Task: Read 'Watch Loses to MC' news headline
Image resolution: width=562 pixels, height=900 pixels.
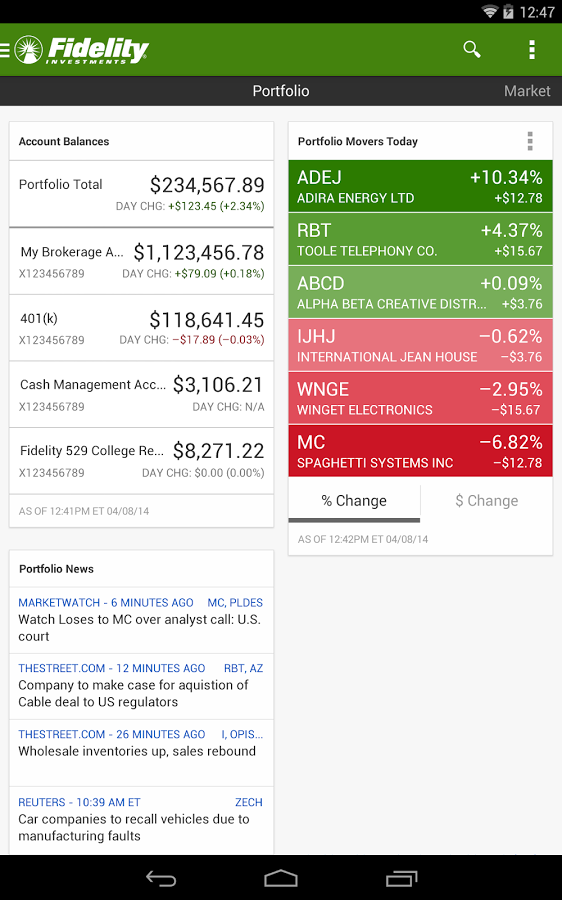Action: (x=139, y=628)
